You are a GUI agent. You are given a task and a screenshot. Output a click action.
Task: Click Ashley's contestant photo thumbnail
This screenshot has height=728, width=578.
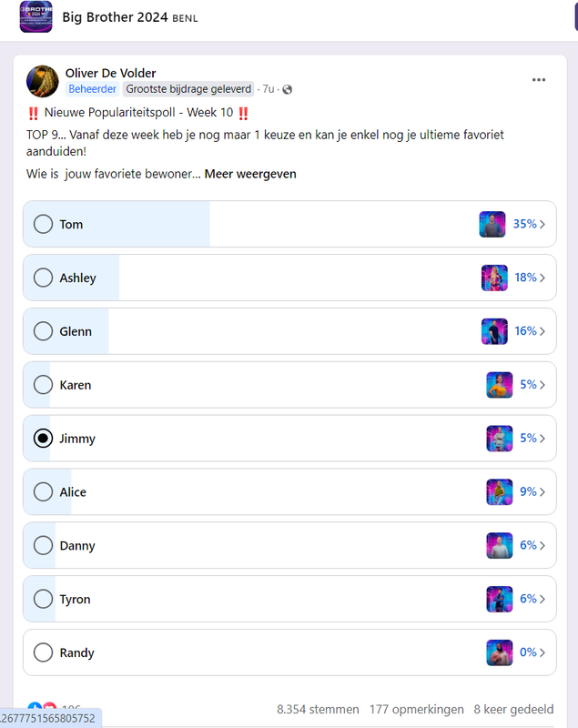point(494,278)
